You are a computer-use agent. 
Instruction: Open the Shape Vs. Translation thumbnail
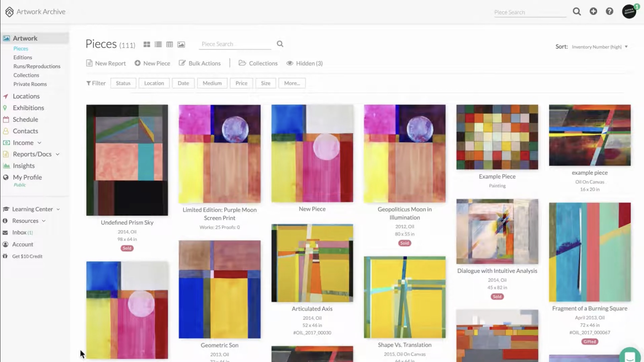[404, 297]
